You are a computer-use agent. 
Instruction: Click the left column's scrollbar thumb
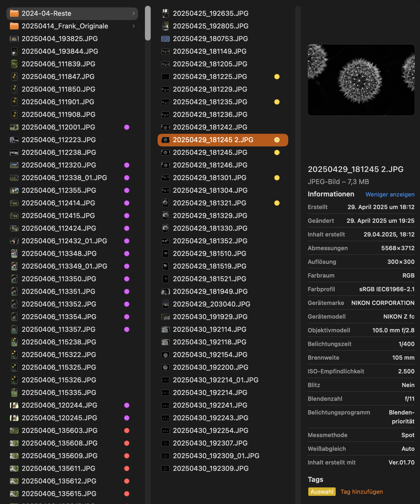pyautogui.click(x=148, y=23)
